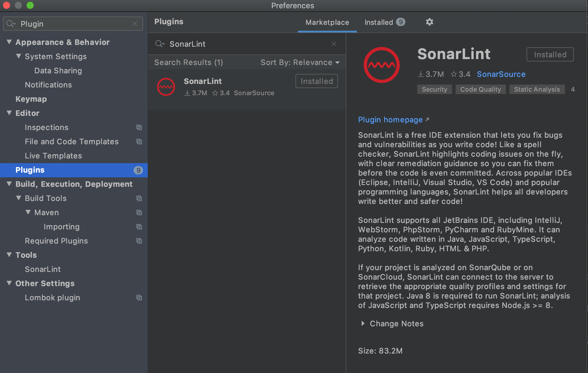Click the settings search magnifier icon
Image resolution: width=588 pixels, height=373 pixels.
coord(11,24)
